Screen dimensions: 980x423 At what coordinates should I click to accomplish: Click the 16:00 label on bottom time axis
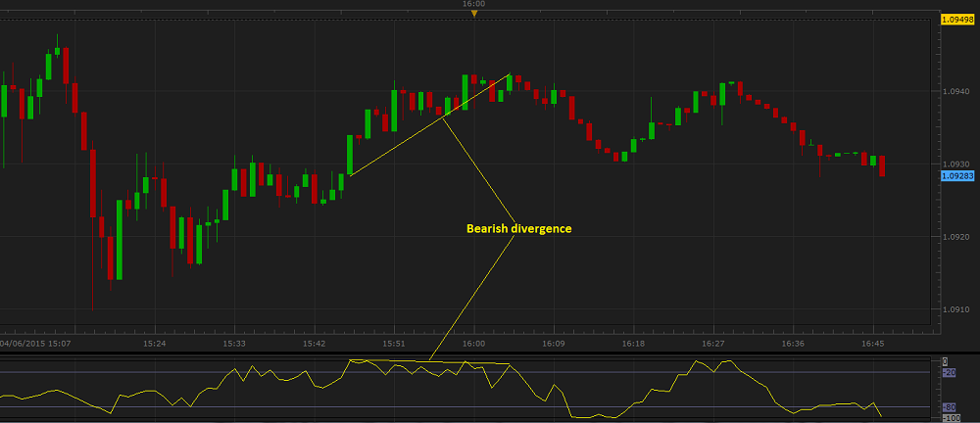473,344
